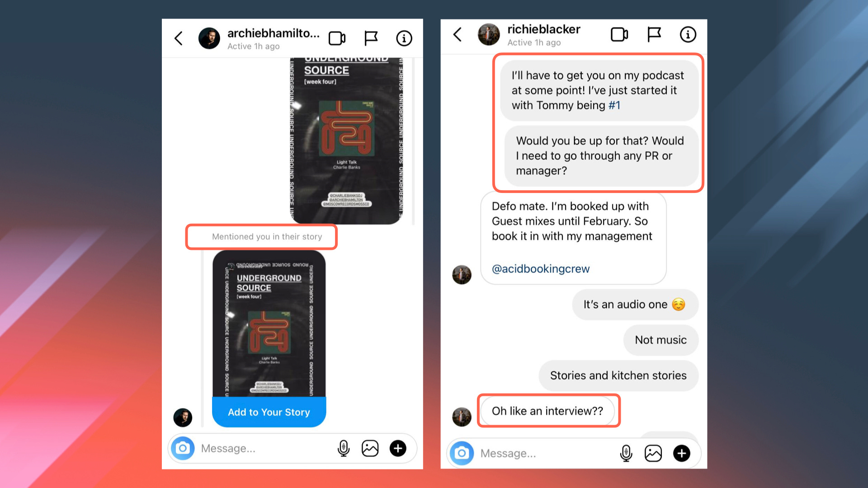Tap Add to Your Story button

pos(269,412)
